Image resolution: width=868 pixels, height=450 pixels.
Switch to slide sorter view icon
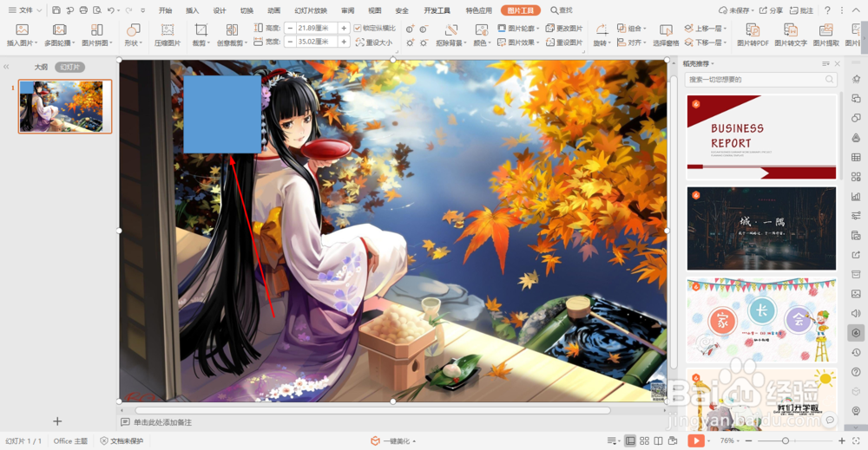644,440
